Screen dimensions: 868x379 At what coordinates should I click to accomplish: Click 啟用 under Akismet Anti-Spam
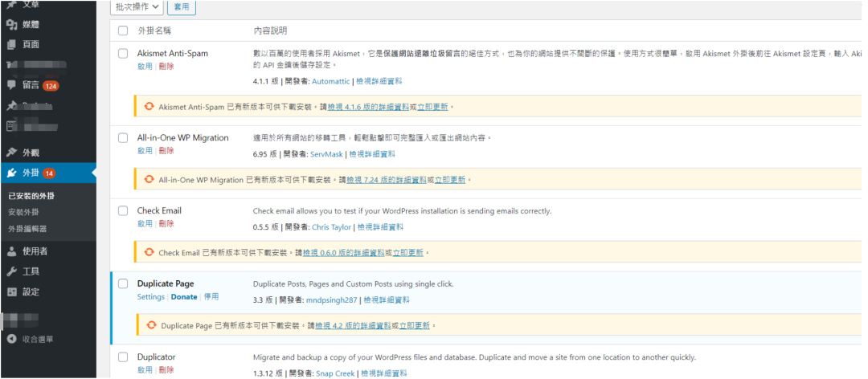(145, 67)
